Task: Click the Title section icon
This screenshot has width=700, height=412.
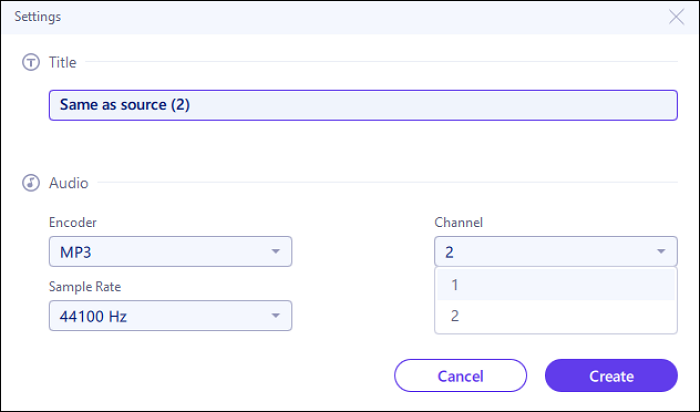Action: click(31, 62)
